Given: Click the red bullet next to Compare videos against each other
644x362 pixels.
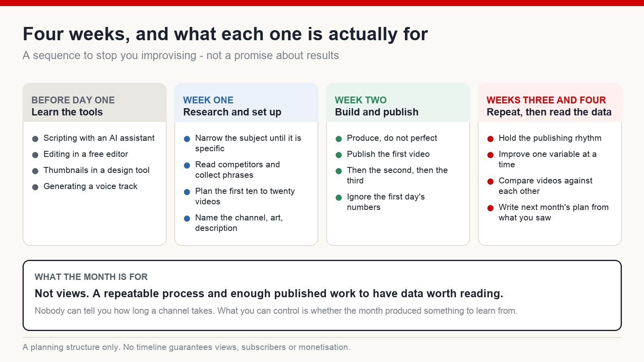Looking at the screenshot, I should (490, 181).
